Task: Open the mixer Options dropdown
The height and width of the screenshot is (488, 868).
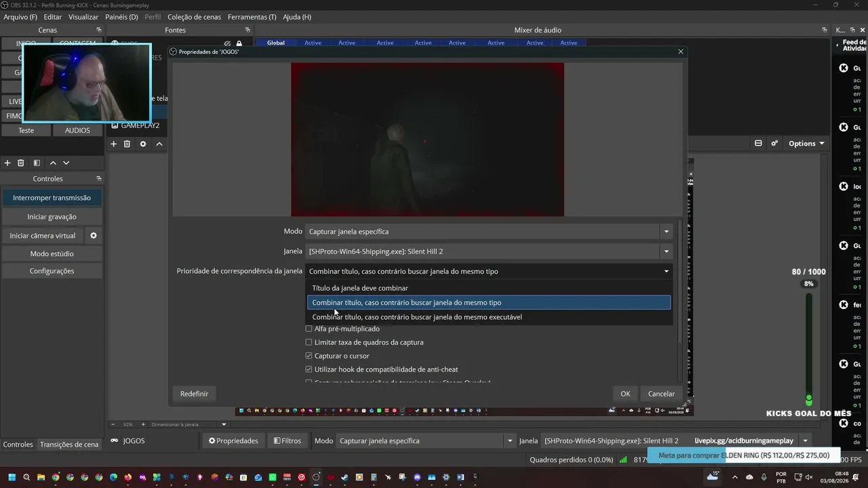Action: 806,143
